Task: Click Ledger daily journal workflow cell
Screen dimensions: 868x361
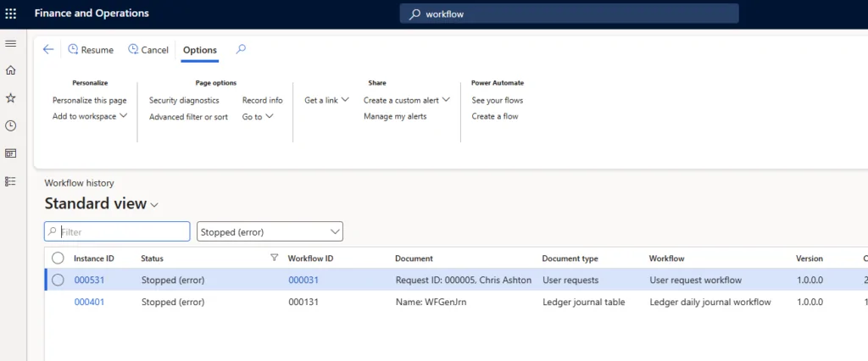Action: coord(710,303)
